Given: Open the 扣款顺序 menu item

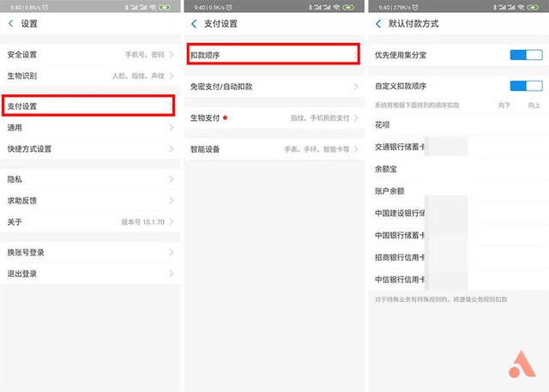Looking at the screenshot, I should point(273,54).
